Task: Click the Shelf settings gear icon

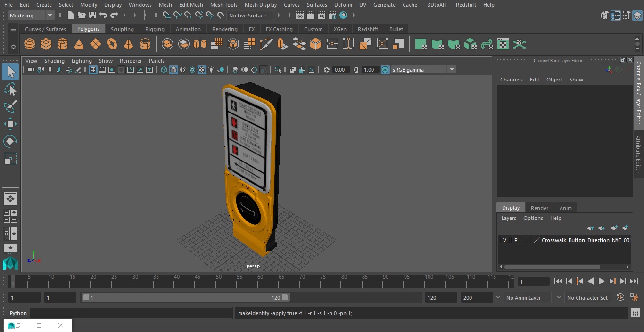Action: (x=13, y=46)
